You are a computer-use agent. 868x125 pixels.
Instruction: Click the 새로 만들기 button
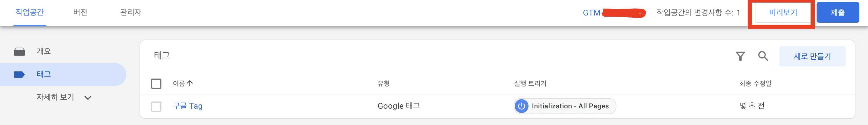[x=812, y=56]
